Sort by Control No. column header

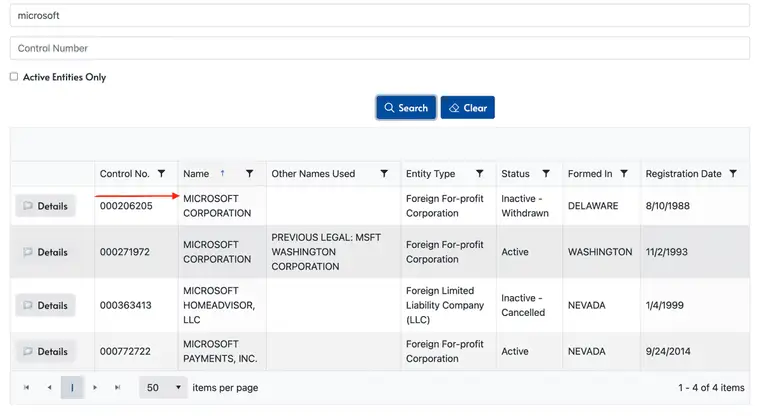125,174
